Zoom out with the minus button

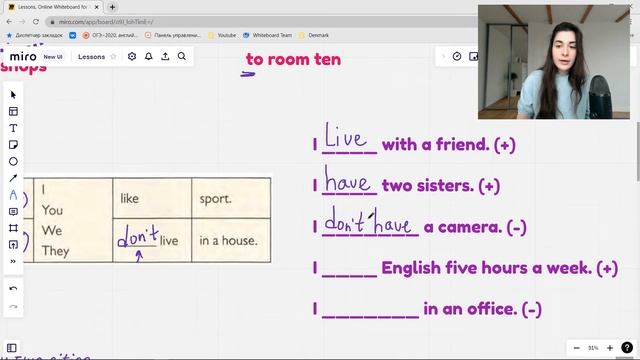576,348
